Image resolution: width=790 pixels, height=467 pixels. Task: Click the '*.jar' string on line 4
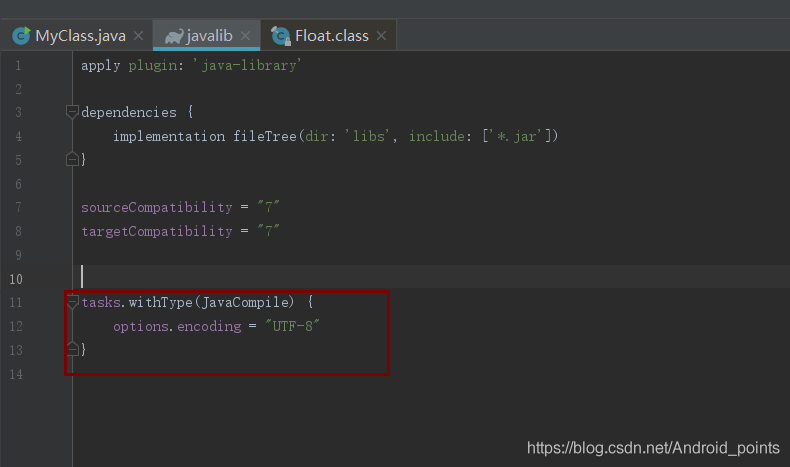tap(514, 136)
